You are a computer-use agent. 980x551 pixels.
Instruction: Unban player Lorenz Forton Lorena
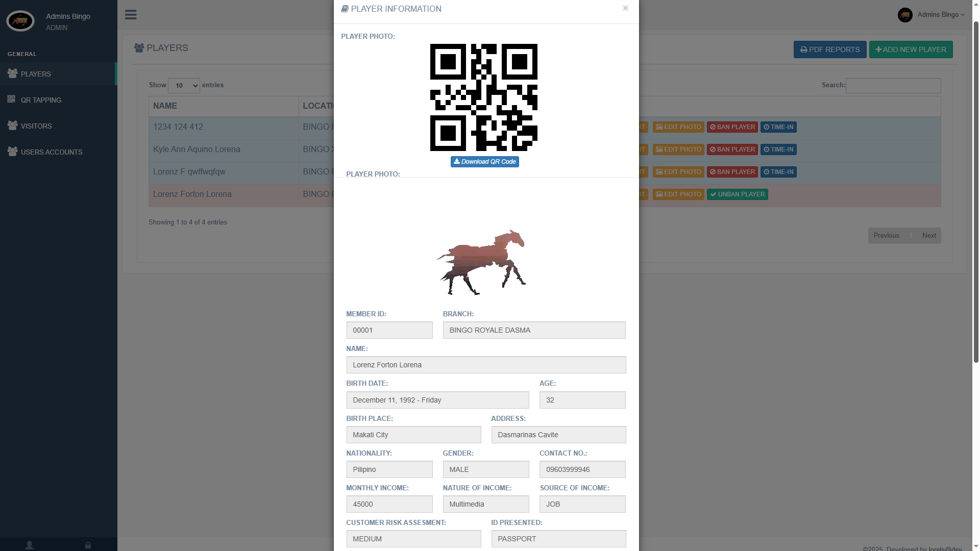tap(737, 194)
